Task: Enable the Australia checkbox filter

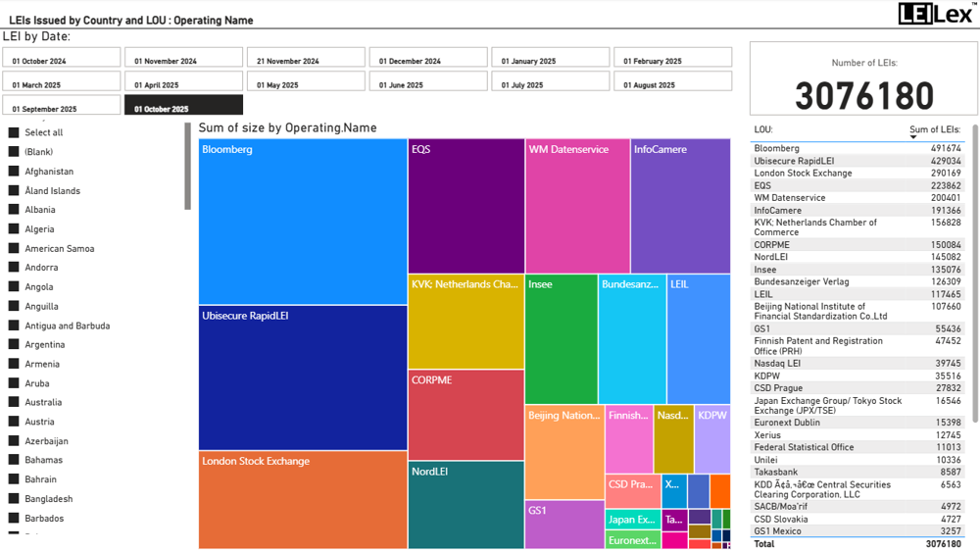Action: click(14, 403)
